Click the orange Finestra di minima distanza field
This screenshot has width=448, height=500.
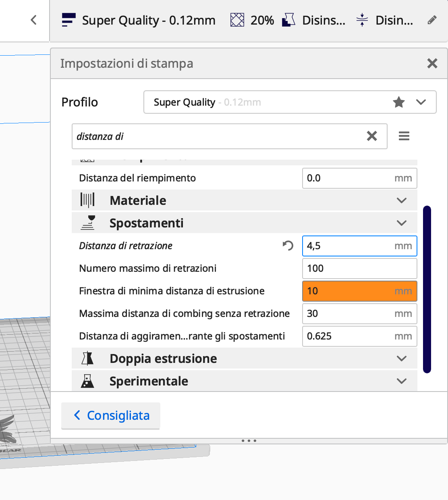pyautogui.click(x=348, y=291)
